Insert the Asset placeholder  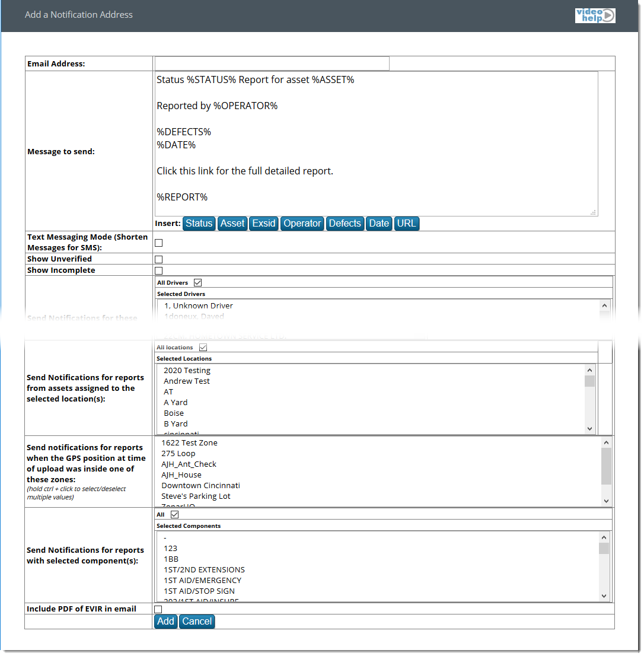click(232, 224)
